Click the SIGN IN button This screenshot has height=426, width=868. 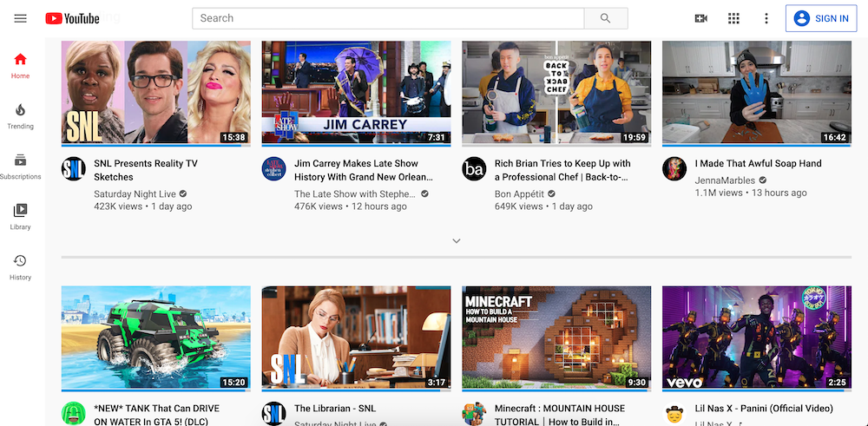[x=821, y=18]
